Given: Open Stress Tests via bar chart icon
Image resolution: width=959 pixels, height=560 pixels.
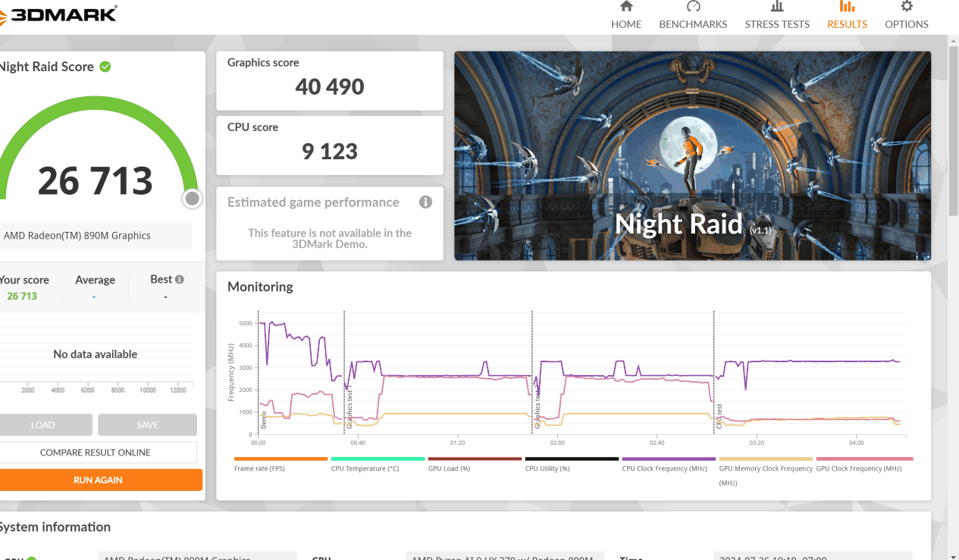Looking at the screenshot, I should pos(777,7).
